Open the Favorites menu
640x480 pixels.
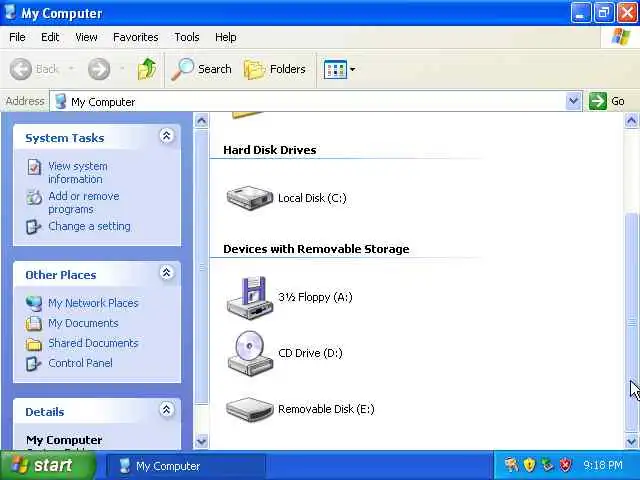(136, 37)
